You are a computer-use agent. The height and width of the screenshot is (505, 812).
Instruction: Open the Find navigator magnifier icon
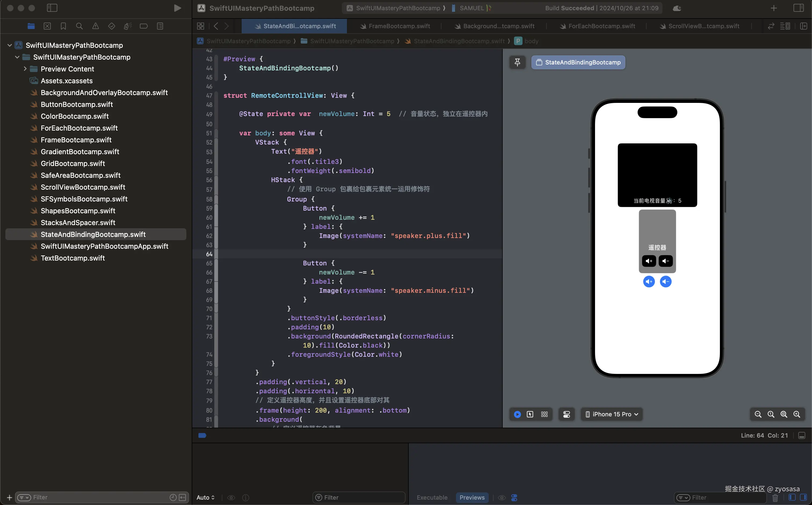tap(79, 26)
